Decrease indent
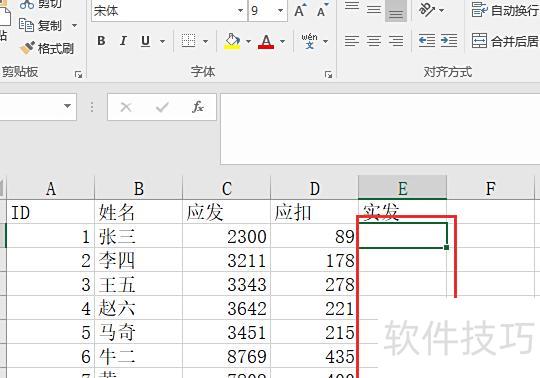 click(427, 41)
